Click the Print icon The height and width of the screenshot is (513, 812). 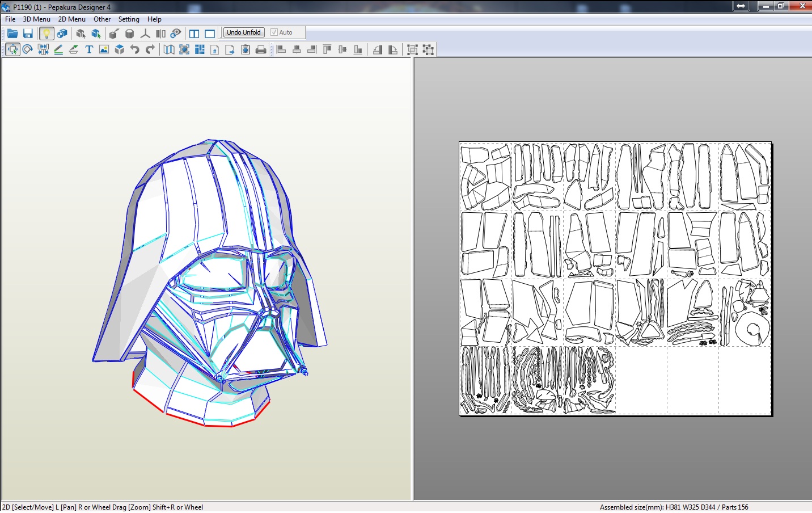(x=260, y=49)
